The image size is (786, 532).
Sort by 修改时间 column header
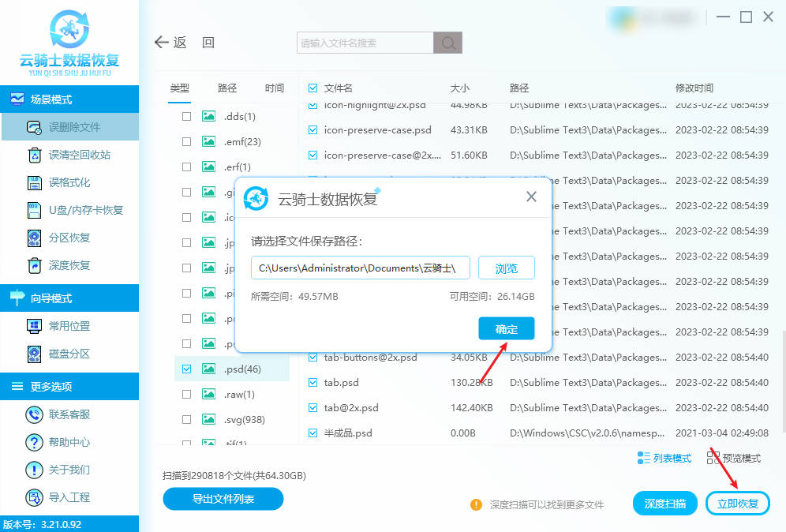coord(694,88)
